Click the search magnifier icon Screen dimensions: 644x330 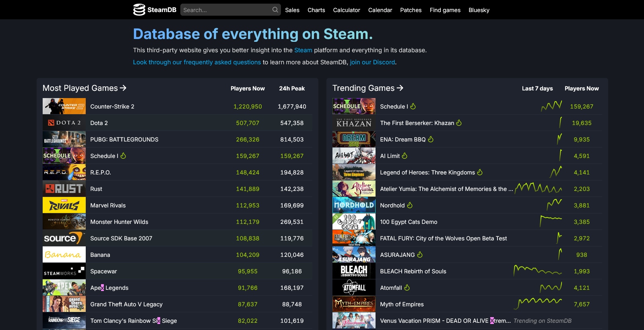click(275, 10)
